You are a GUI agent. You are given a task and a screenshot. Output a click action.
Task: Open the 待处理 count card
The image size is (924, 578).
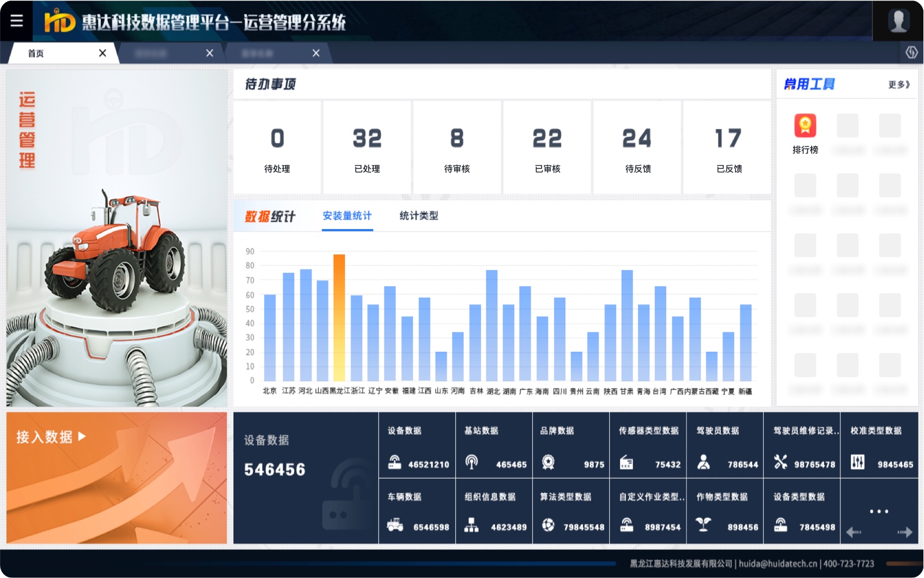click(277, 148)
